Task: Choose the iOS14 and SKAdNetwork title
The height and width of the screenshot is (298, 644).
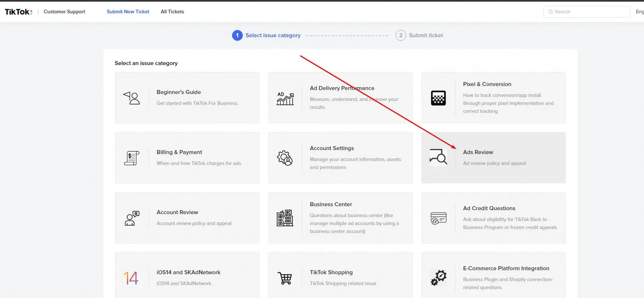Action: [x=189, y=272]
